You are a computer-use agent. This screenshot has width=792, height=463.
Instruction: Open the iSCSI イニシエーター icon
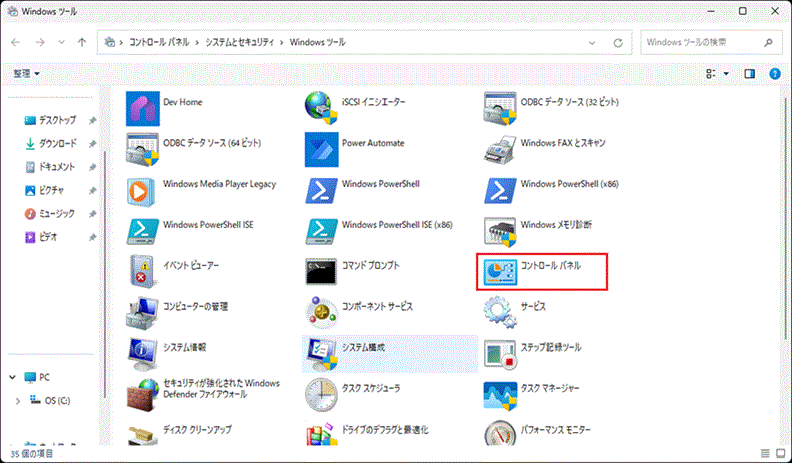pyautogui.click(x=321, y=108)
